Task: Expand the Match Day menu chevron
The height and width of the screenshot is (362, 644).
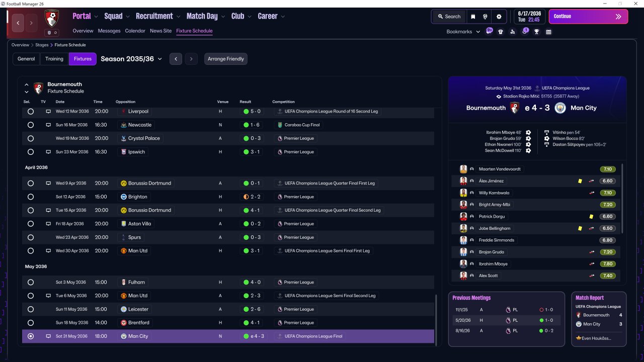Action: pos(223,17)
